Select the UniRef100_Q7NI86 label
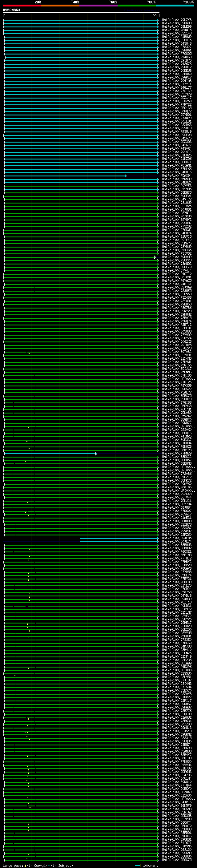Screen dimensions: 197x868 (x=176, y=375)
